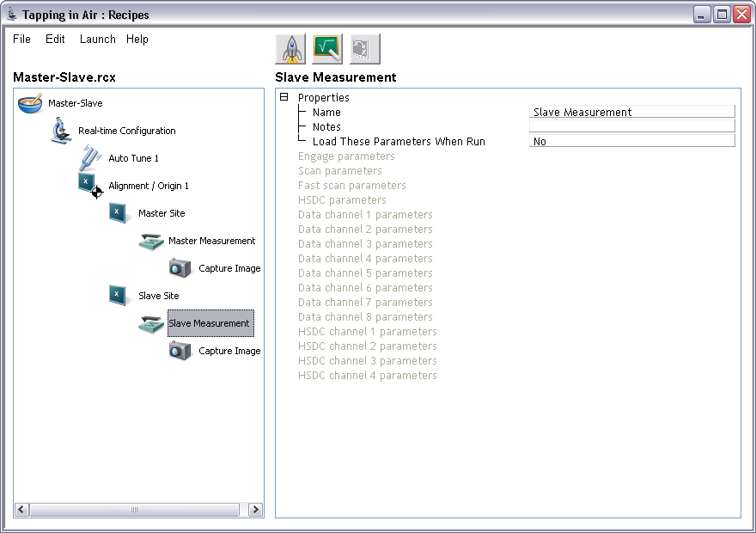
Task: Click the Real-time Configuration microscope icon
Action: coord(60,132)
